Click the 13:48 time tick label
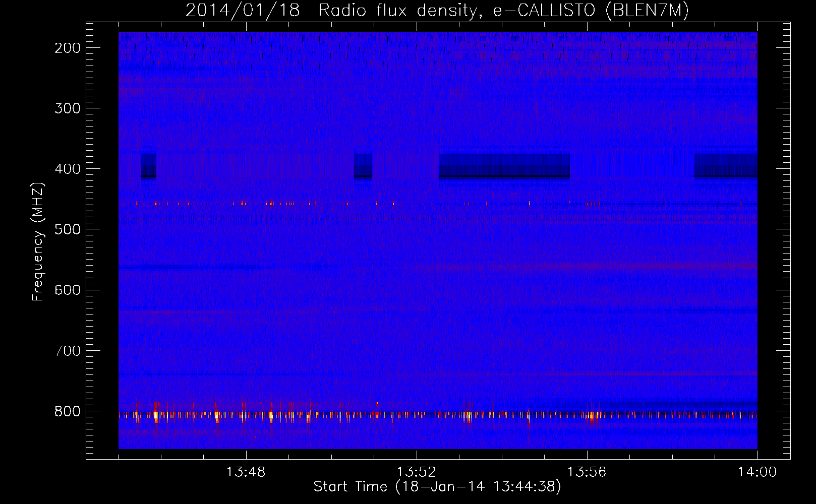The width and height of the screenshot is (816, 504). (x=246, y=472)
